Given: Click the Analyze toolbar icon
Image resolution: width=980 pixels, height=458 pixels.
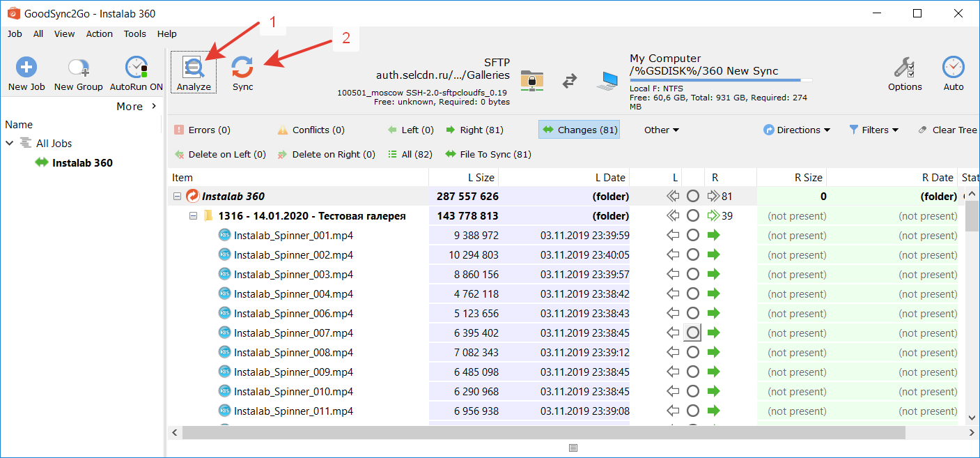Looking at the screenshot, I should click(x=194, y=68).
